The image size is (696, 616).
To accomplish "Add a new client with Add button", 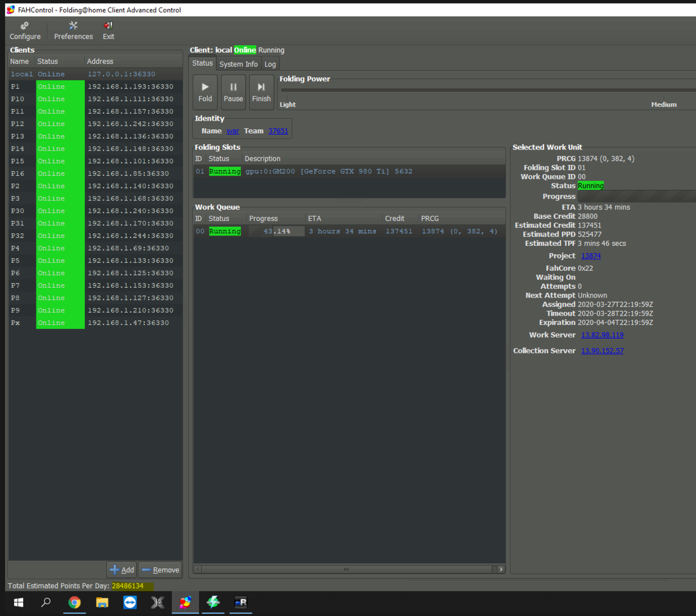I will click(122, 570).
